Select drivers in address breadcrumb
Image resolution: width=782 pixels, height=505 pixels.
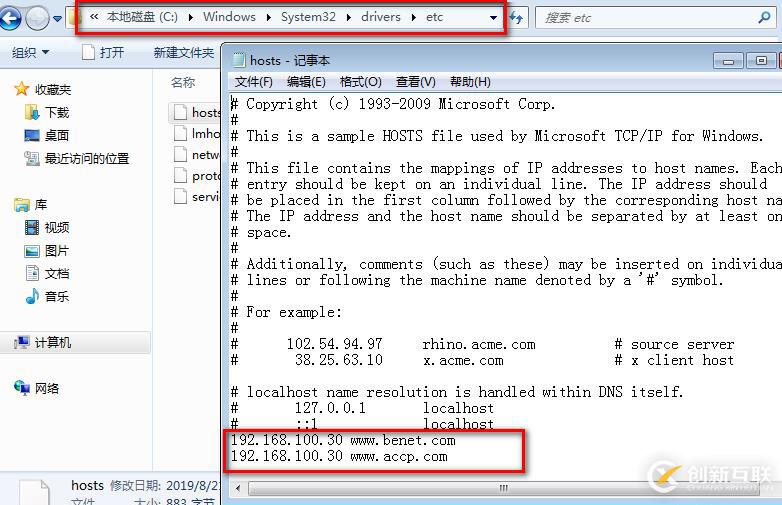(381, 17)
